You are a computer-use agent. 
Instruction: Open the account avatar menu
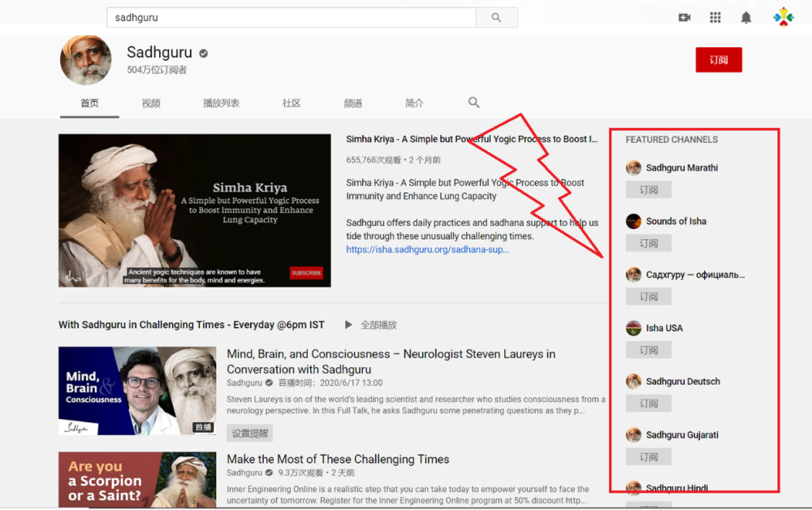784,17
